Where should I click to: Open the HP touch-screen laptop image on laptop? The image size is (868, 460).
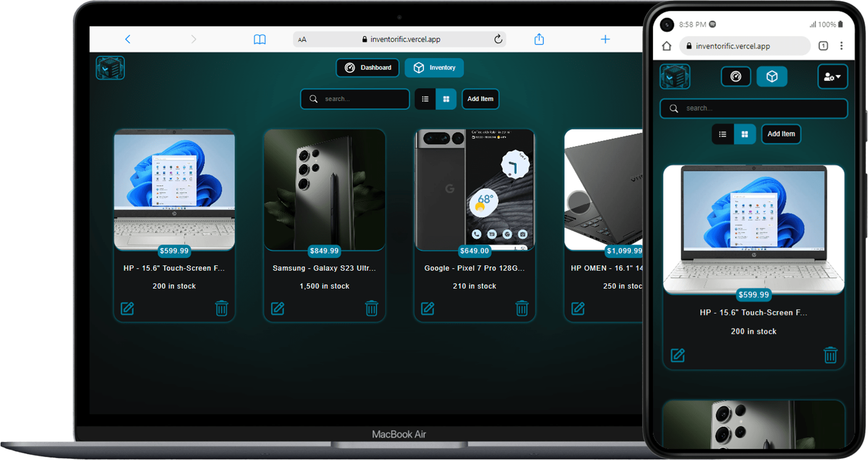pyautogui.click(x=174, y=190)
